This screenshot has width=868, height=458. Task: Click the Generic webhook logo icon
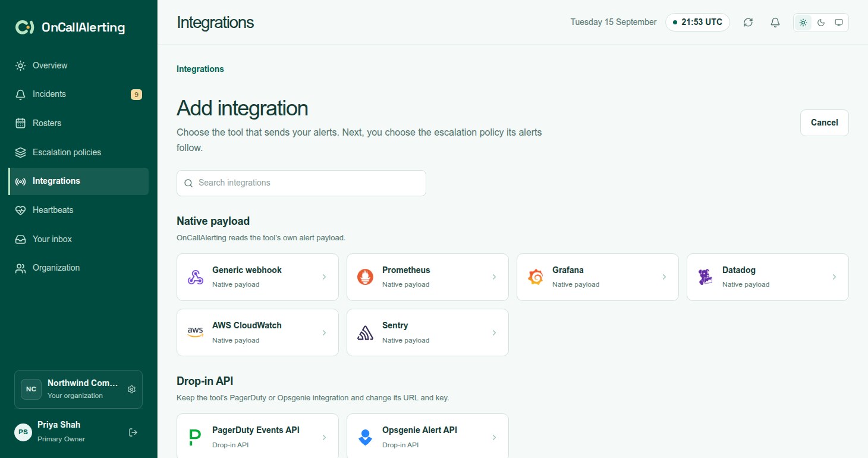(196, 277)
